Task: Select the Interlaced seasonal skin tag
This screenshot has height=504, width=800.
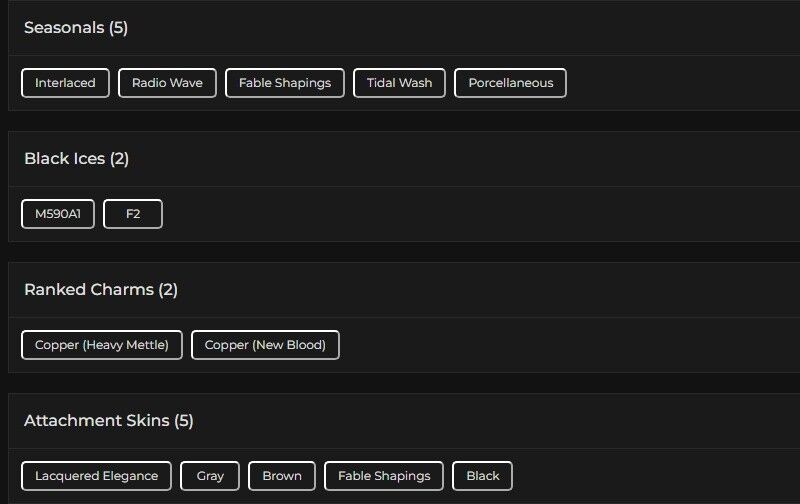Action: [65, 83]
